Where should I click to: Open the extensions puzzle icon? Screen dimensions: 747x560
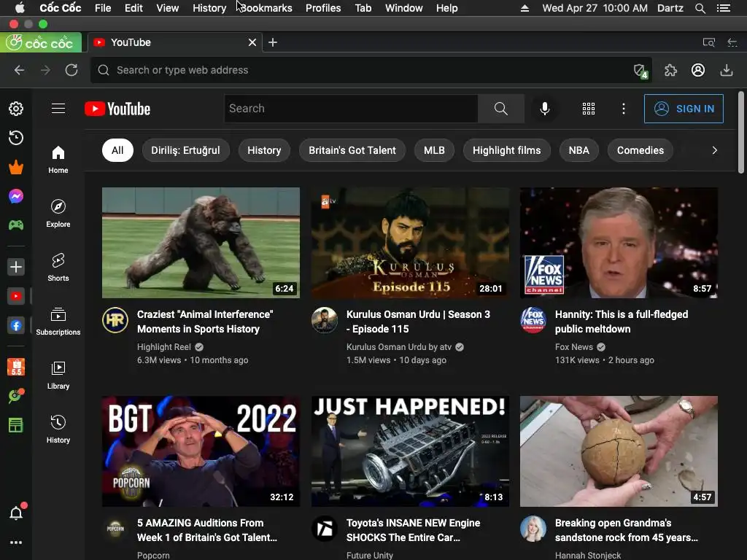[670, 70]
